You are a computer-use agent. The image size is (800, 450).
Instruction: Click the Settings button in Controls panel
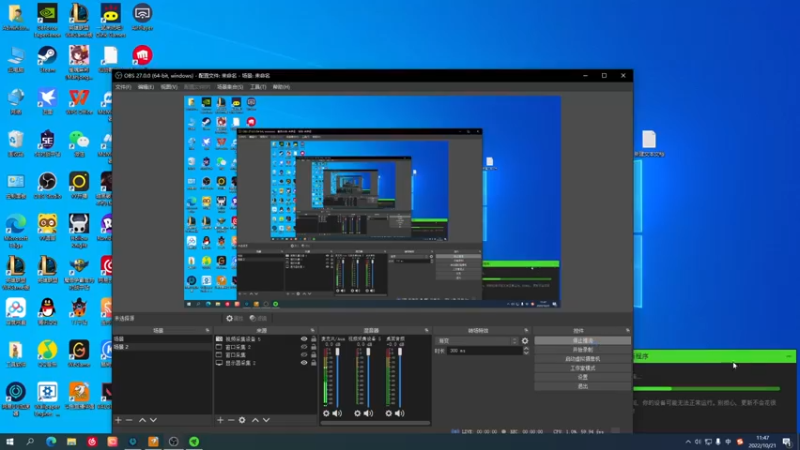pos(582,376)
